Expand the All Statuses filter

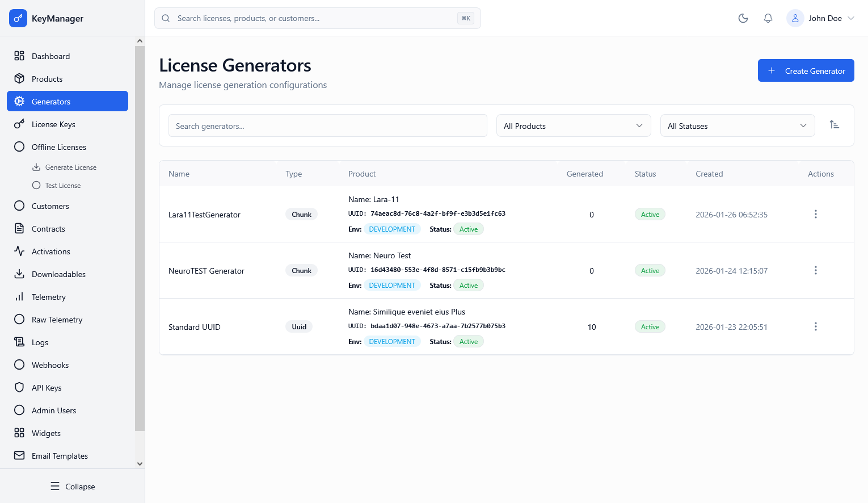pos(737,125)
